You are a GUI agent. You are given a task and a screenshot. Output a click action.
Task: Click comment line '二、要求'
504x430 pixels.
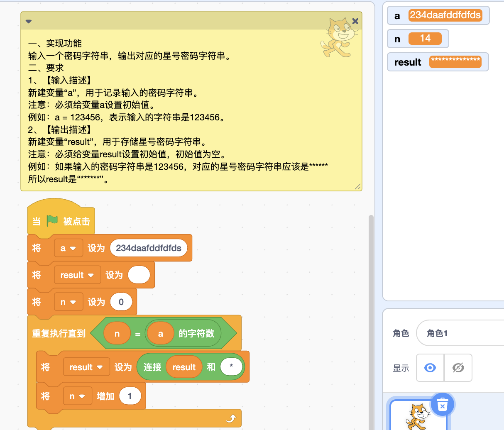tap(46, 68)
